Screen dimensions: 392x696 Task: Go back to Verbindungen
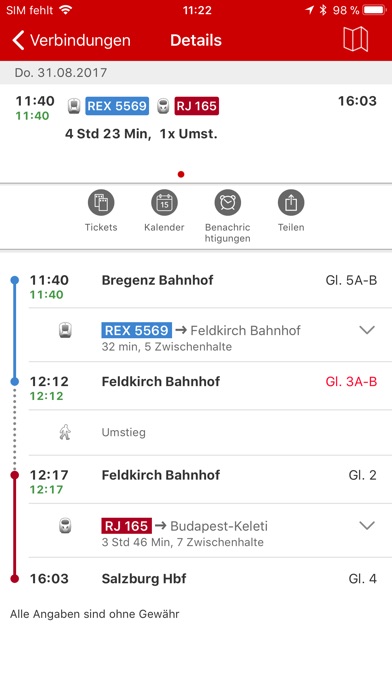click(x=71, y=40)
